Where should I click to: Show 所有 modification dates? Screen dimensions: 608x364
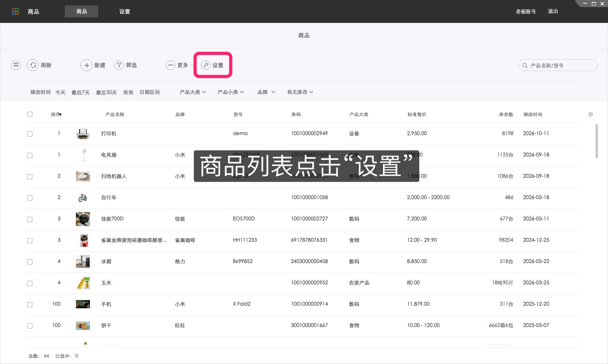click(128, 92)
